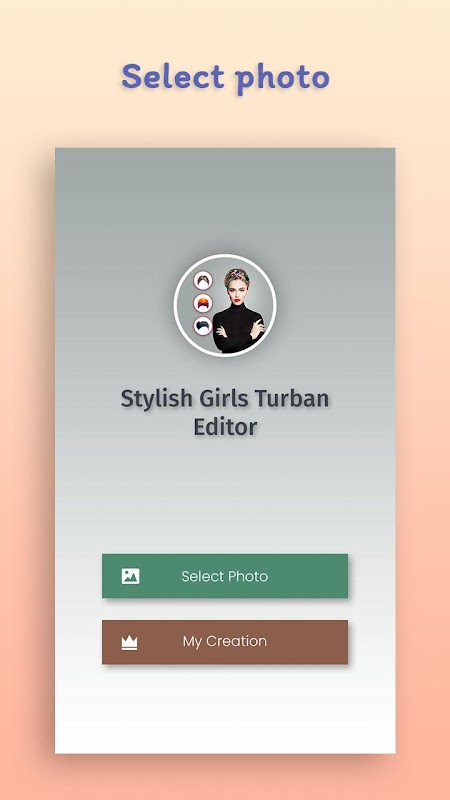Open the brown My Creation button
450x800 pixels.
coord(225,642)
